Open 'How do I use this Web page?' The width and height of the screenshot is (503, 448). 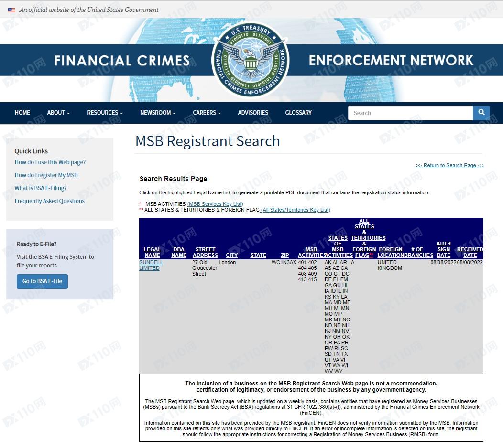50,162
